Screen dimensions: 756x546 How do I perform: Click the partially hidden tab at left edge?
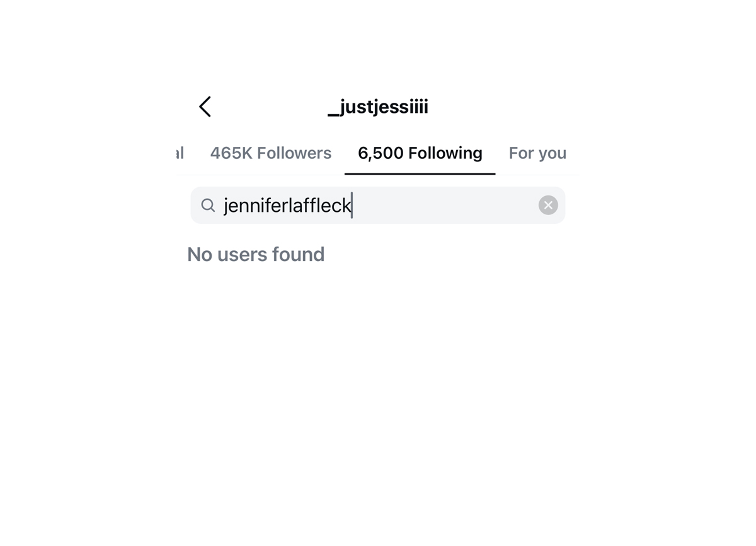pyautogui.click(x=180, y=153)
